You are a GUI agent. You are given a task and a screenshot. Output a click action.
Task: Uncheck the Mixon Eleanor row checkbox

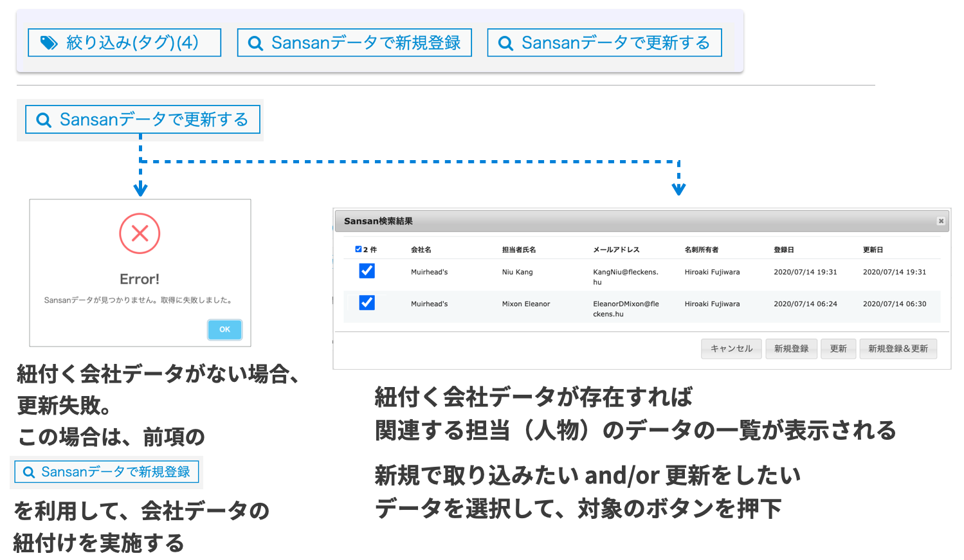[x=367, y=303]
